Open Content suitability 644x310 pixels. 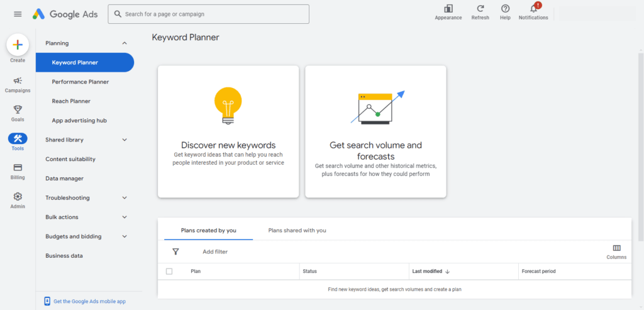tap(70, 159)
